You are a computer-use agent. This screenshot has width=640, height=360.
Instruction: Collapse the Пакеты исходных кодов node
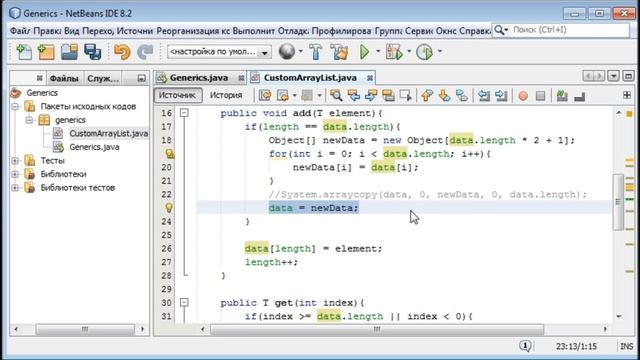15,107
